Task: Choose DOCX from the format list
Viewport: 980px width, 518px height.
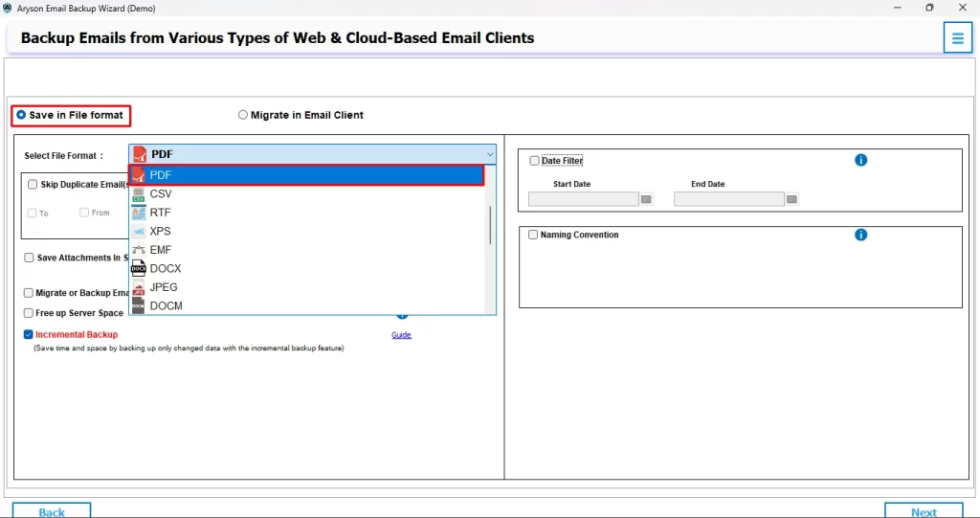Action: [306, 268]
